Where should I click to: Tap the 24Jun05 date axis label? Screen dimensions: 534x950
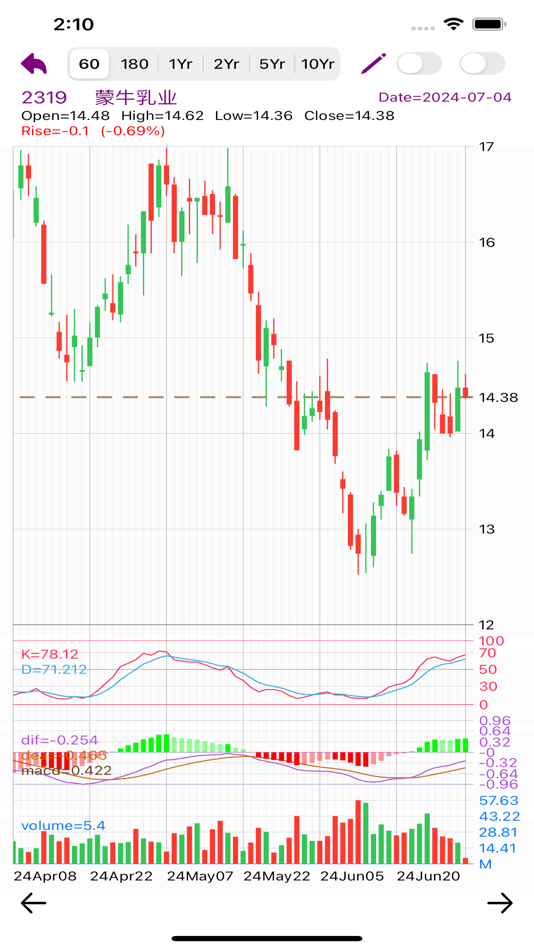coord(352,876)
